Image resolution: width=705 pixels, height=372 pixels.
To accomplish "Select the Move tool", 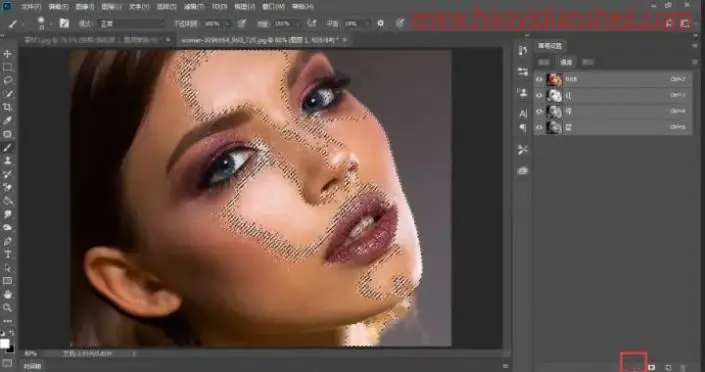I will [x=8, y=54].
